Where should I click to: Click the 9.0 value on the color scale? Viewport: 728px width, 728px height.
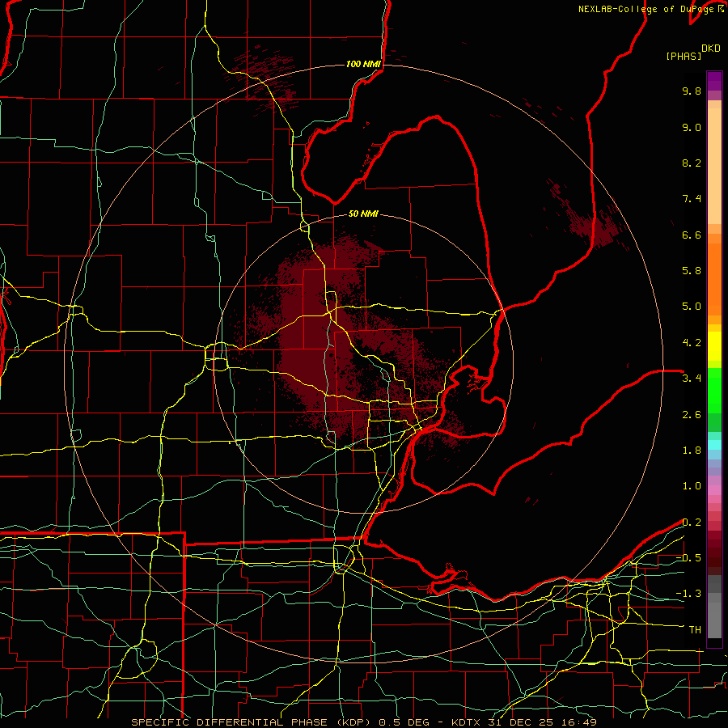tap(692, 127)
